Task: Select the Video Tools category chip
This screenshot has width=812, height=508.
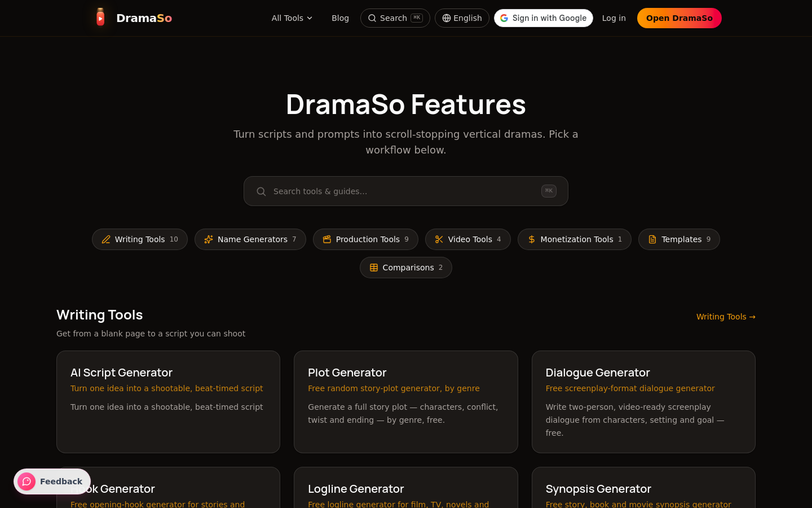Action: (x=467, y=239)
